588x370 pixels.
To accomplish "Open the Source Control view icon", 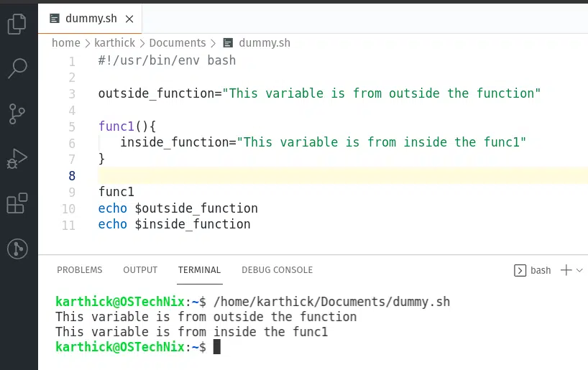I will [x=17, y=114].
